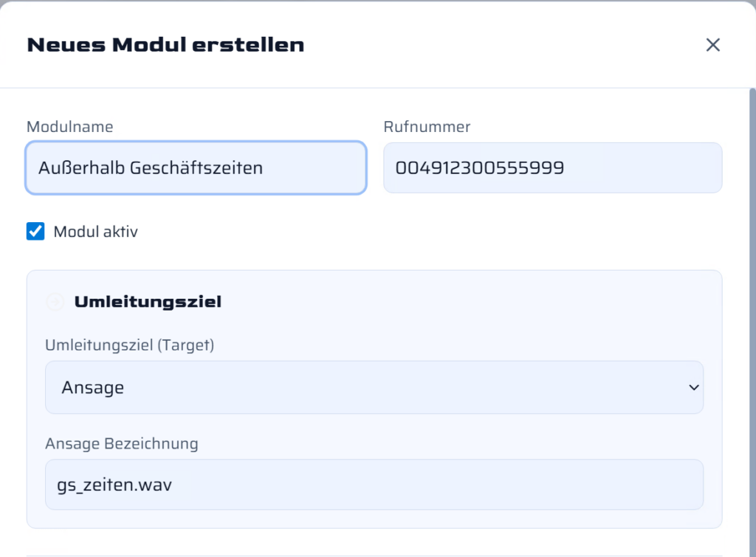Screen dimensions: 756x557
Task: Select the Ansage Bezeichnung text field
Action: (x=374, y=485)
